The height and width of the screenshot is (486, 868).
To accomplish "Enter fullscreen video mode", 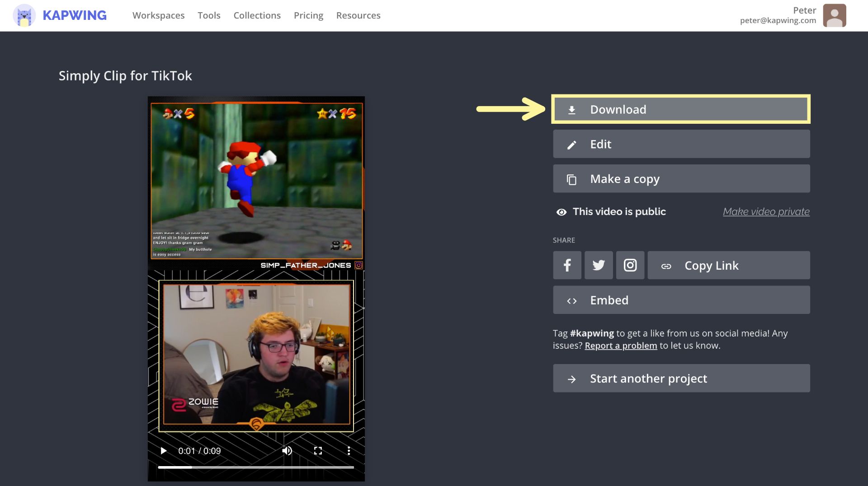I will (318, 451).
